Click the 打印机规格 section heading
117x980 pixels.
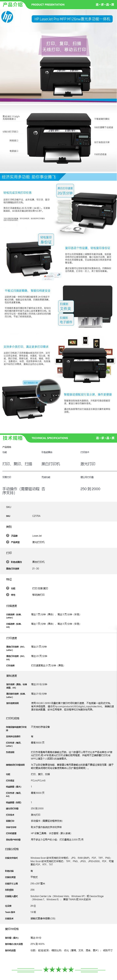pos(12,718)
